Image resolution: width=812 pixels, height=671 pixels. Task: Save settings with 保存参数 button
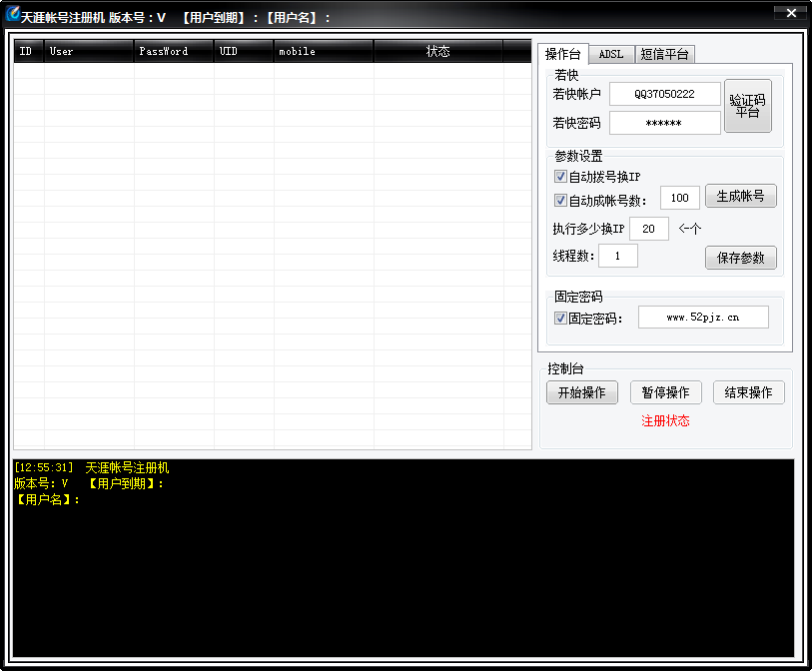point(740,258)
